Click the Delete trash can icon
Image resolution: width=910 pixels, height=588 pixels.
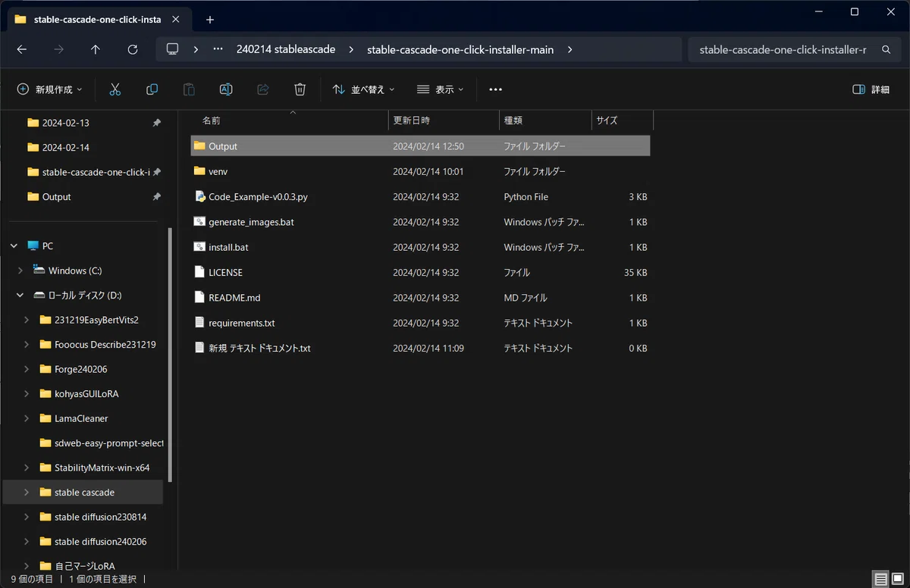(x=300, y=89)
